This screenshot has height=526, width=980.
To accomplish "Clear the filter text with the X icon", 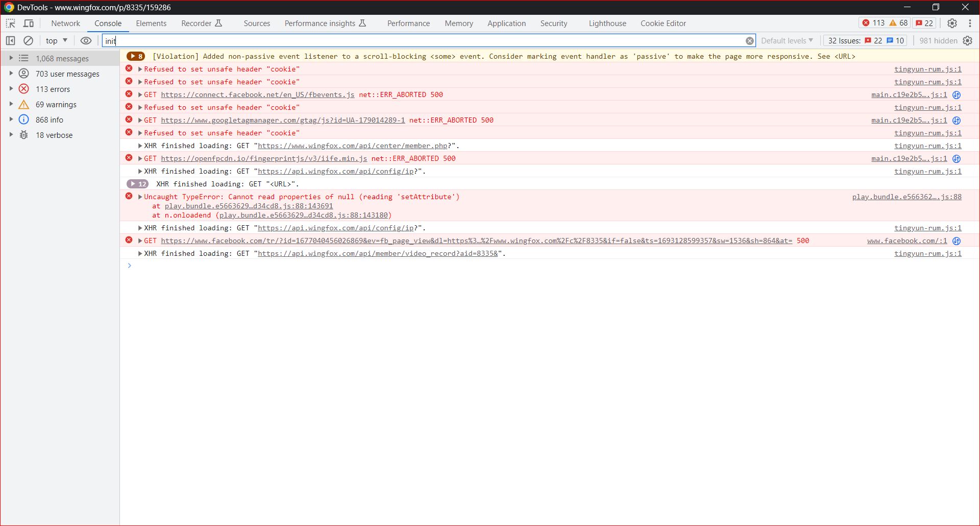I will [x=749, y=41].
